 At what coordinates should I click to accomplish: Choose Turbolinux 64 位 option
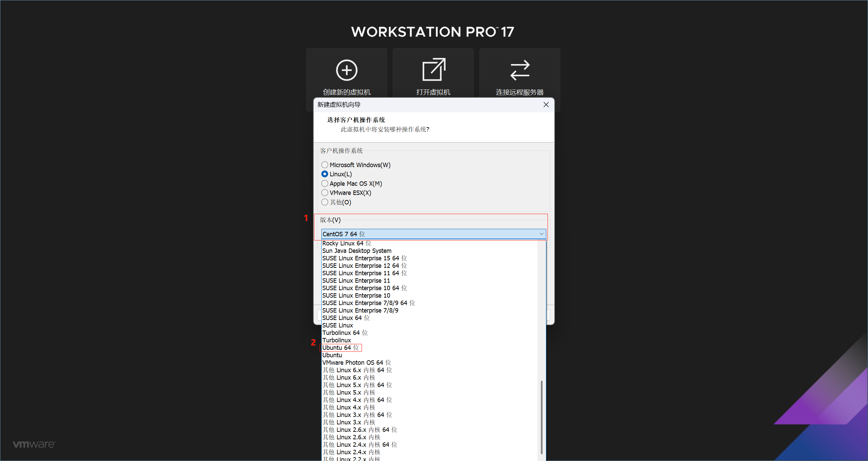pos(429,333)
